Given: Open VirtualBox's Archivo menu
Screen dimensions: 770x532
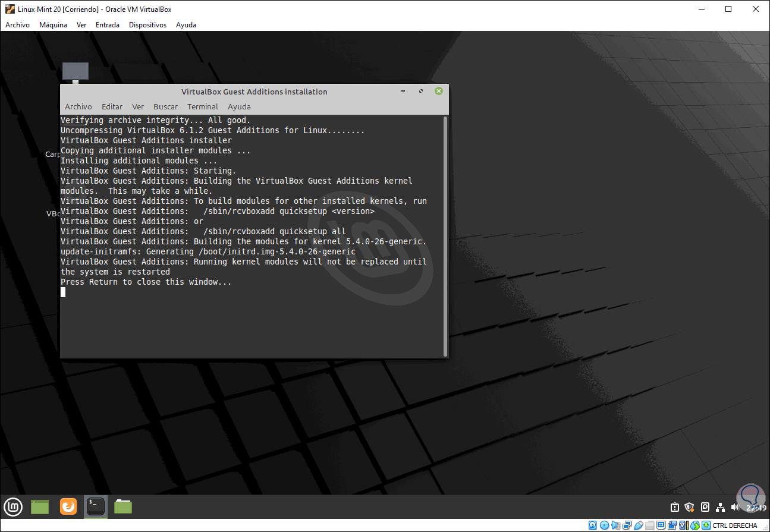Looking at the screenshot, I should coord(17,25).
